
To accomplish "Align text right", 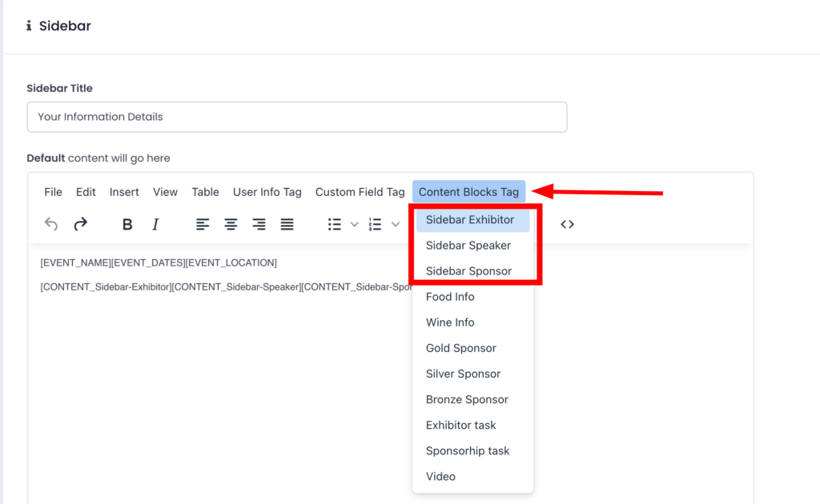I will [259, 225].
